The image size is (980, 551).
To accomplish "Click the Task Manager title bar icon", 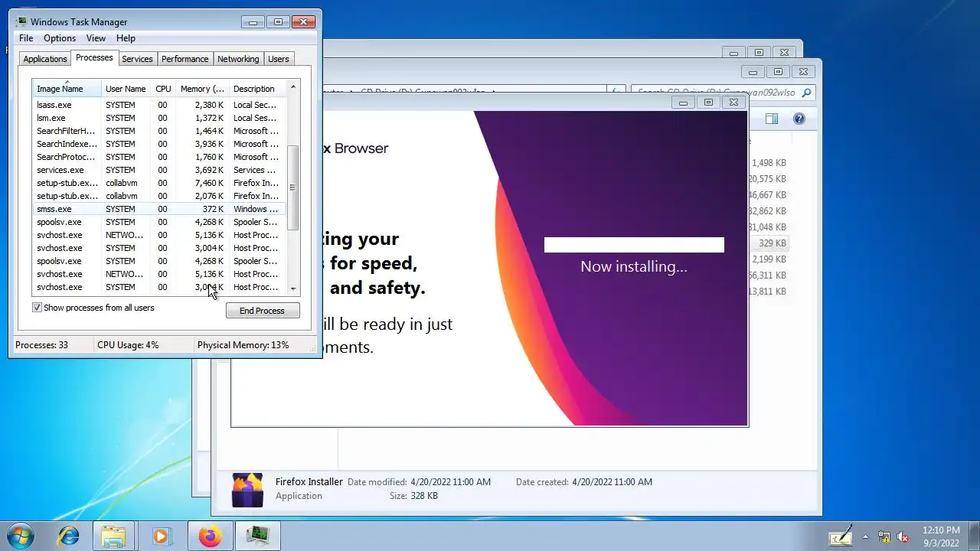I will [x=21, y=21].
